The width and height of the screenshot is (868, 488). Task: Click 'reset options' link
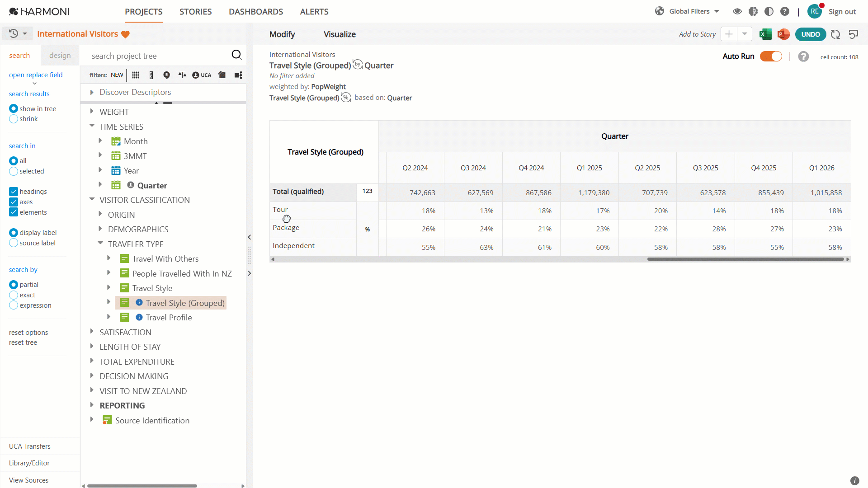(x=28, y=333)
